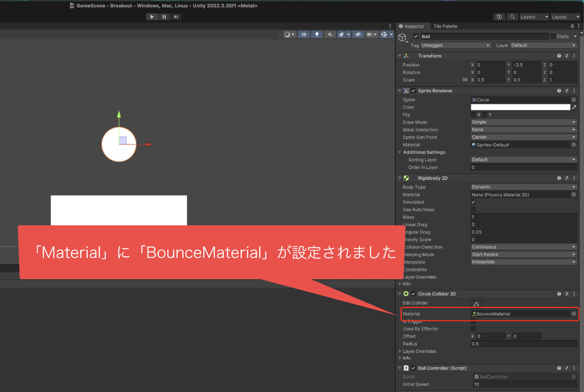Open Transform presets icon
Screen dimensions: 584x392
[566, 56]
